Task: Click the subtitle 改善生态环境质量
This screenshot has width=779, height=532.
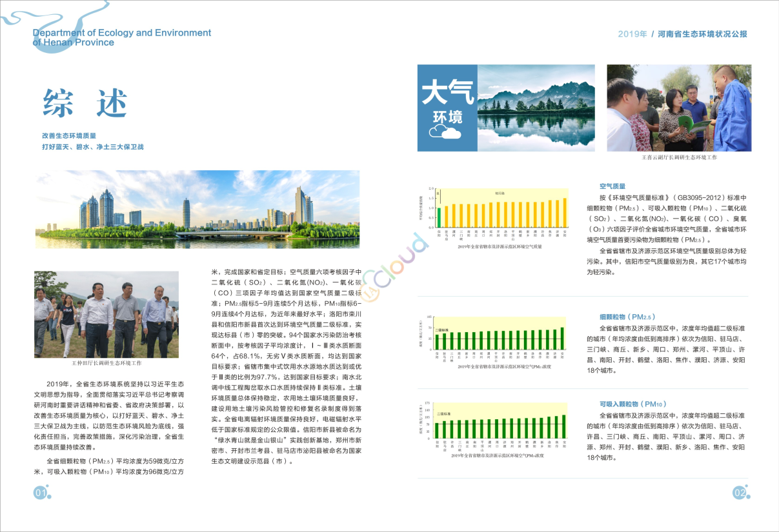Action: click(x=69, y=136)
